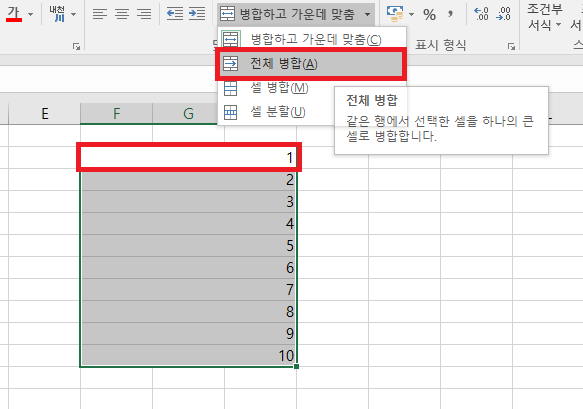Choose 전체 병합(A) menu entry
The height and width of the screenshot is (409, 583).
(x=311, y=64)
